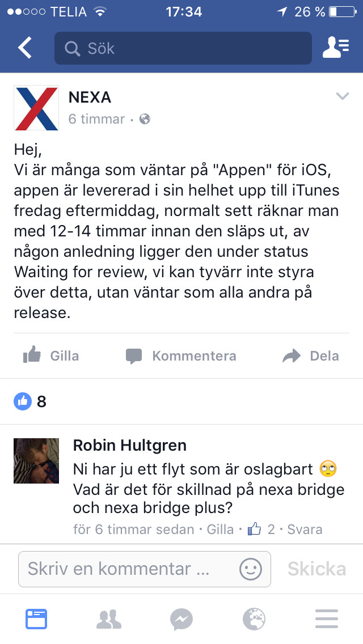Share the post with Dela

(x=311, y=355)
